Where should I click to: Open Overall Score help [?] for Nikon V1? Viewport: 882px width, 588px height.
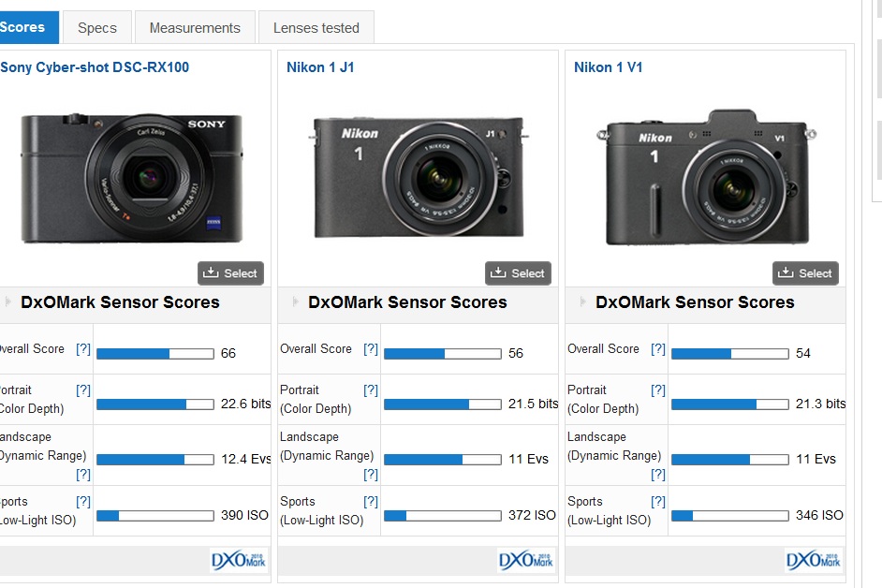point(658,349)
